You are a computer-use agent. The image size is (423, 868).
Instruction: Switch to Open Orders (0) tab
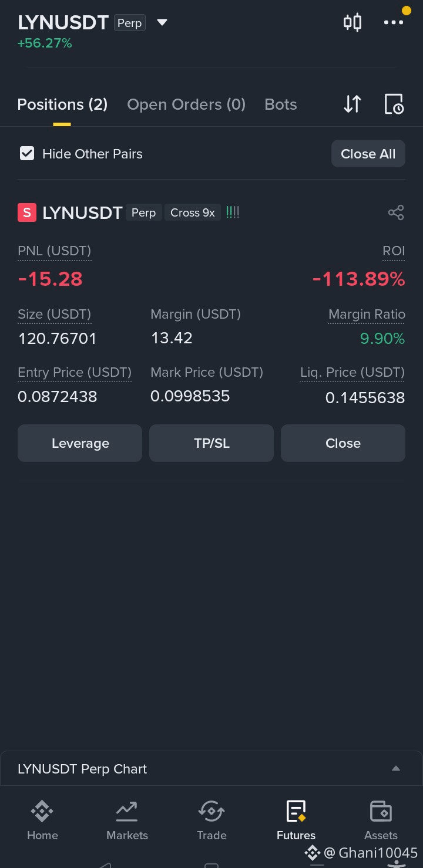pos(186,104)
